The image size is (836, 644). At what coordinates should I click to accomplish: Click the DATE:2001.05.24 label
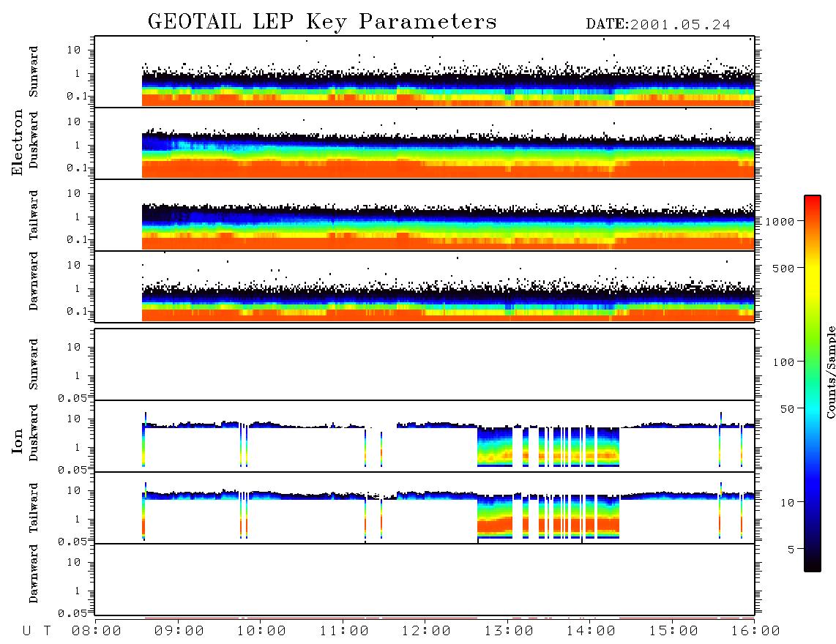click(x=658, y=25)
